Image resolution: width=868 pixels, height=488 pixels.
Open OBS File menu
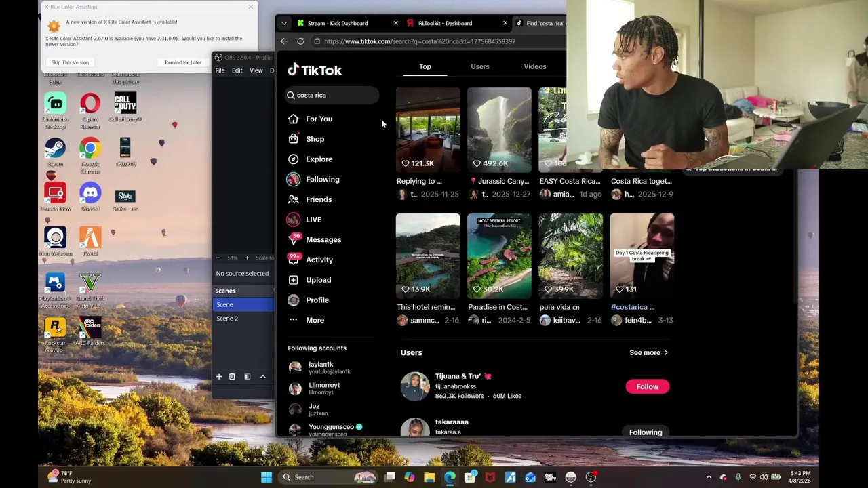220,70
